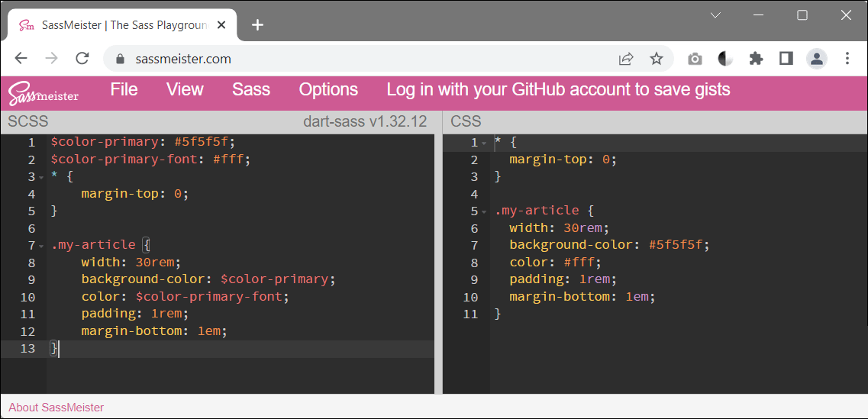868x419 pixels.
Task: Click the share page icon in address bar
Action: pos(626,59)
